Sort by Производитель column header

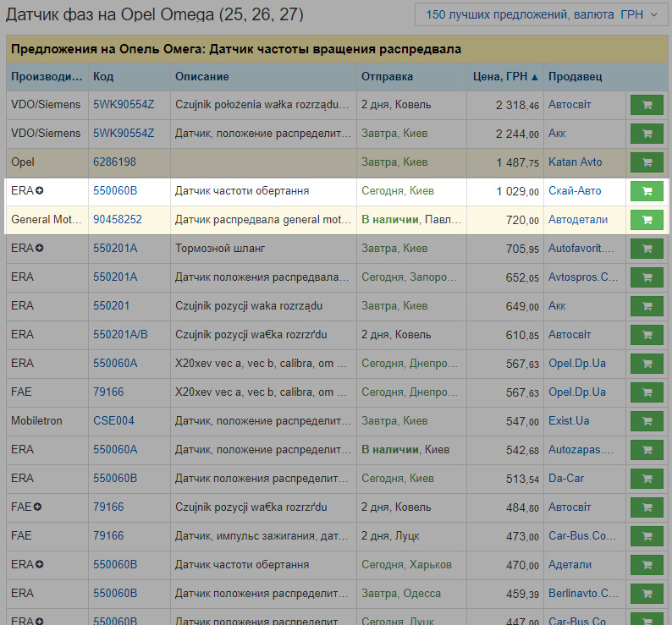47,77
